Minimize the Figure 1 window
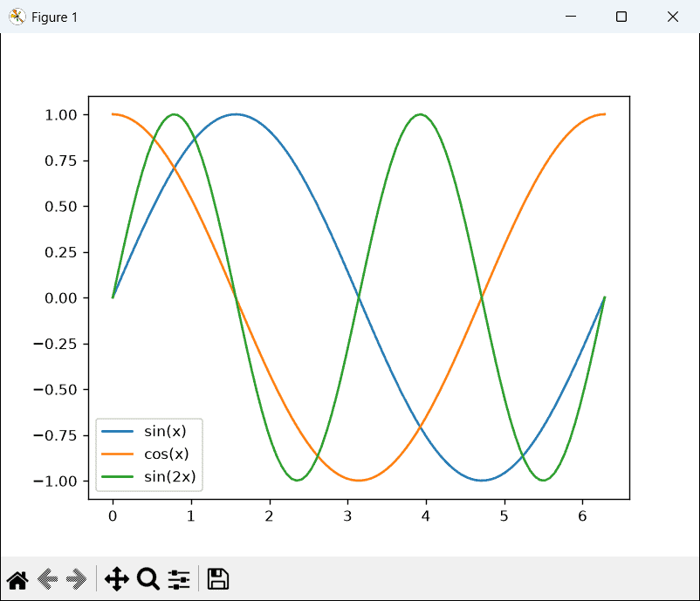Viewport: 700px width, 601px height. pos(571,17)
